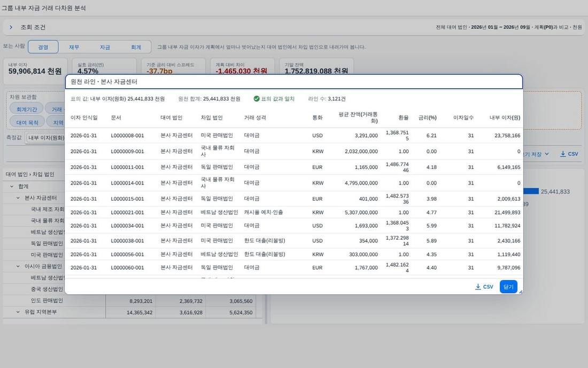Click the green check icon beside 표의 값과 일치
This screenshot has width=588, height=368.
click(257, 98)
